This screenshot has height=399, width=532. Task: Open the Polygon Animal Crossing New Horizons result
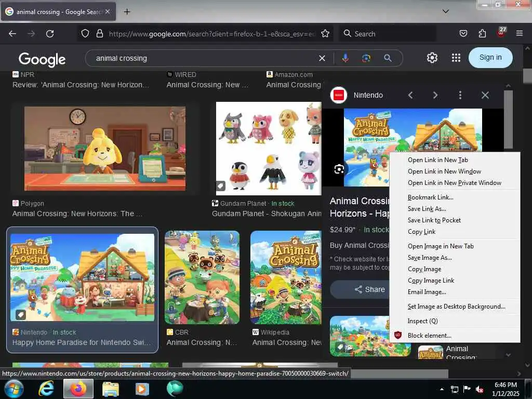77,214
